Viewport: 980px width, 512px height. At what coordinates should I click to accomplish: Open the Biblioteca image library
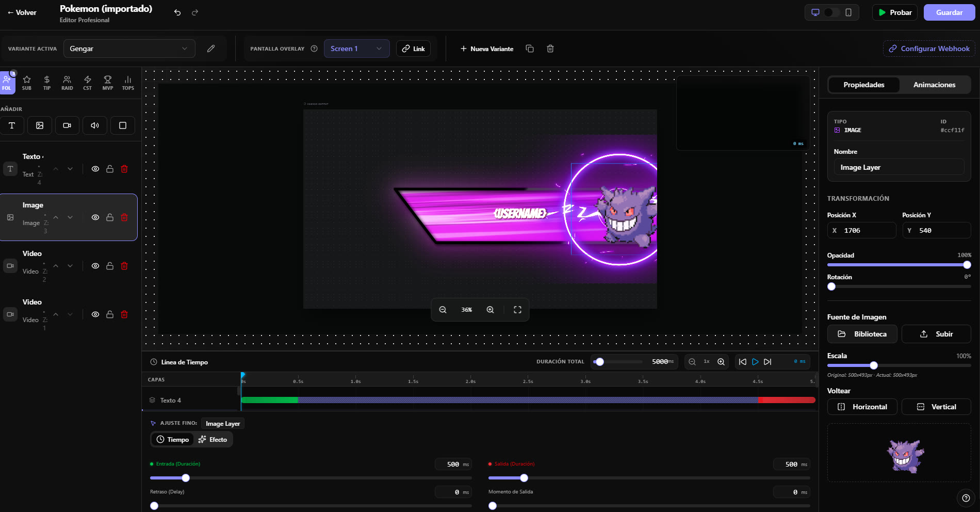tap(862, 334)
